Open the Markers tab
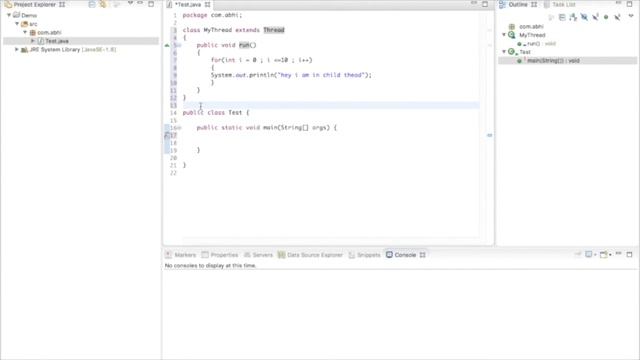This screenshot has width=640, height=360. tap(181, 255)
